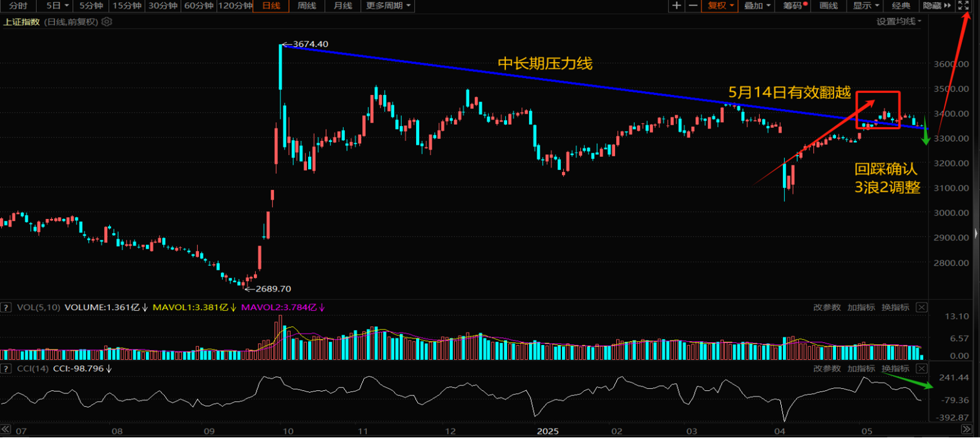Close the CCI indicator panel with its X
Screen dimensions: 980x438
[922, 368]
